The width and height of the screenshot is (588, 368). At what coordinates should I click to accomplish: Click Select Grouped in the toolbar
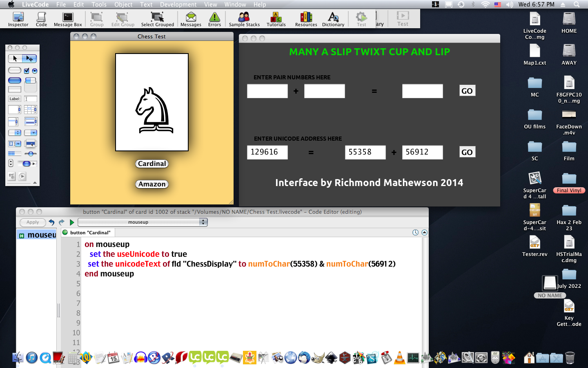pyautogui.click(x=158, y=19)
